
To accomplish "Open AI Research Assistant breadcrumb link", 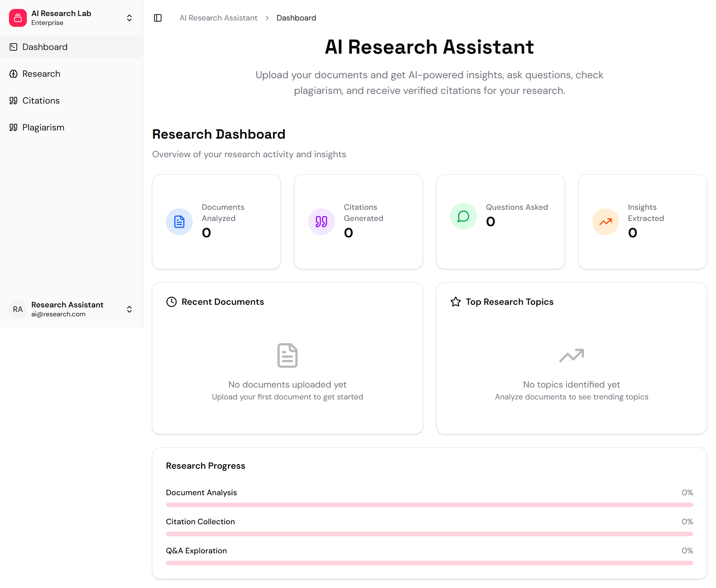I will coord(219,18).
